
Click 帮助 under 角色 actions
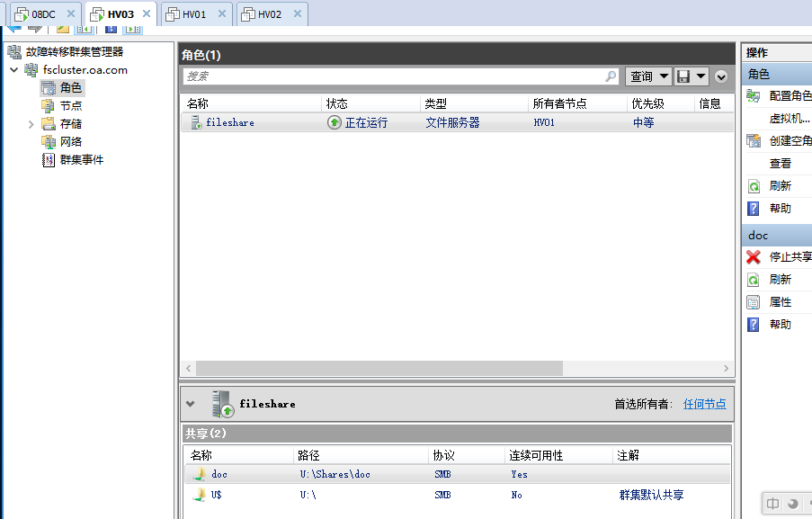coord(779,209)
